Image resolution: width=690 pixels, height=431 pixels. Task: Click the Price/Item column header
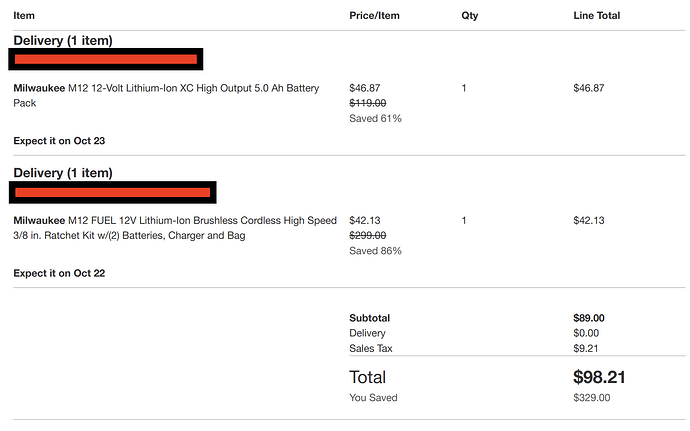point(374,16)
